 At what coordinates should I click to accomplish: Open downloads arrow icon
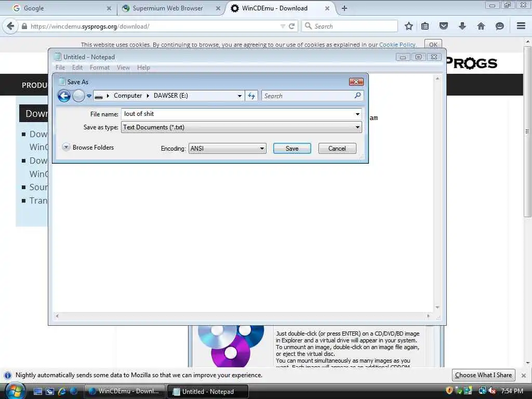click(462, 26)
